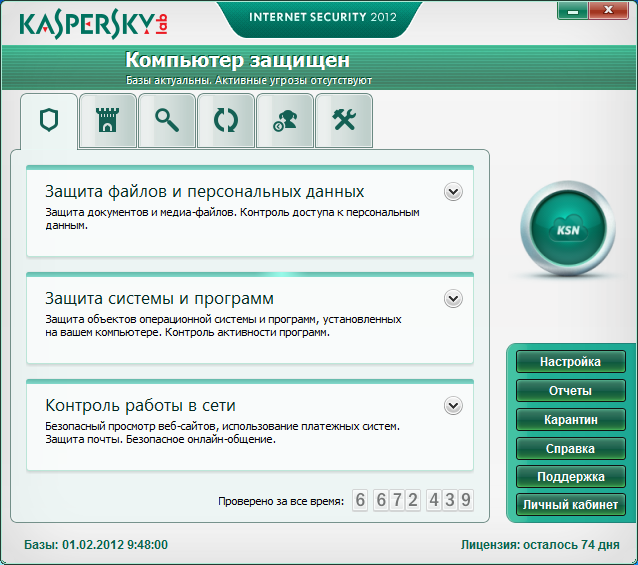Click the Лицензия: осталось 74 дня link
The image size is (638, 565).
coord(540,545)
